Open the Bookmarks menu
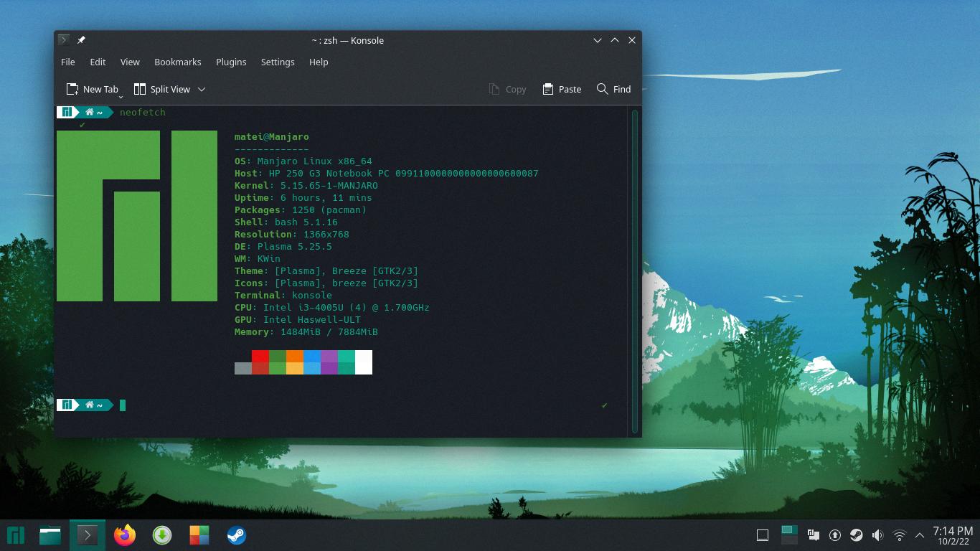This screenshot has width=980, height=551. [177, 62]
